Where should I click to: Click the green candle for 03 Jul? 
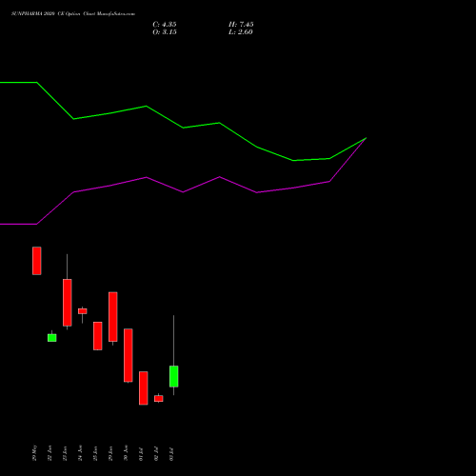[x=174, y=376]
